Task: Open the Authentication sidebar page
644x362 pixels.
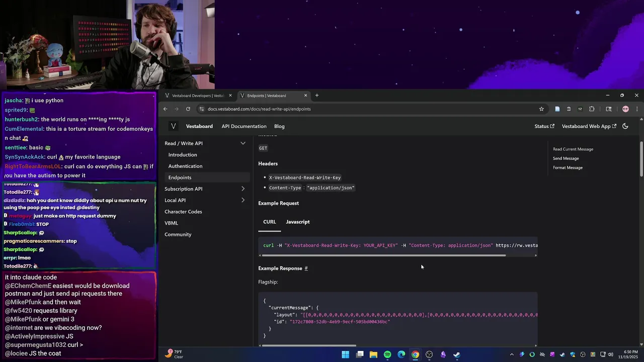Action: [x=185, y=166]
